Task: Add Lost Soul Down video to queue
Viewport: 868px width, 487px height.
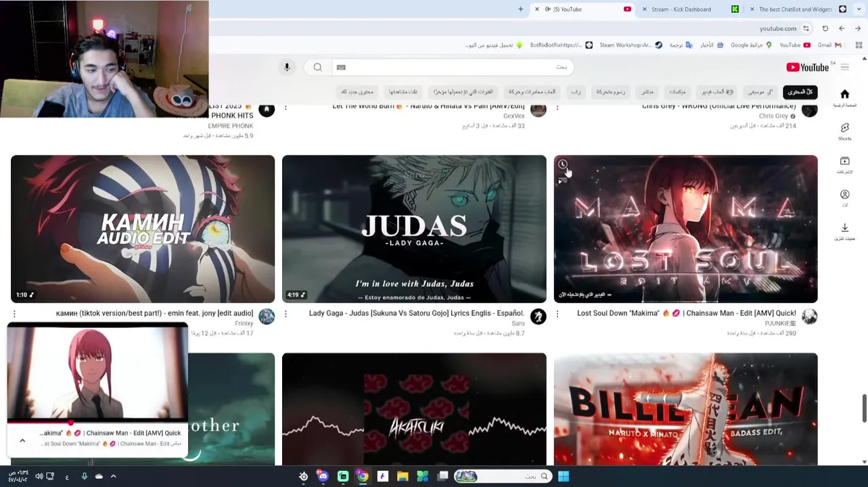Action: [562, 179]
